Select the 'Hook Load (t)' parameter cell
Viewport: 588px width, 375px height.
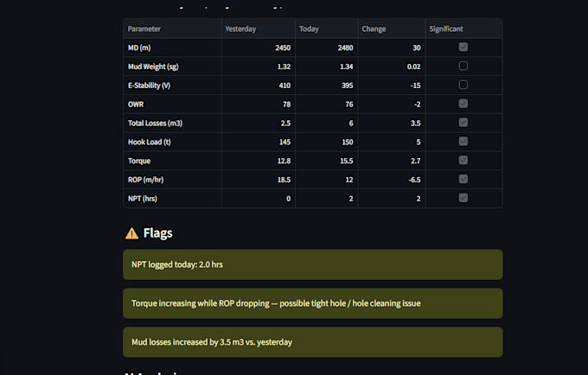172,142
